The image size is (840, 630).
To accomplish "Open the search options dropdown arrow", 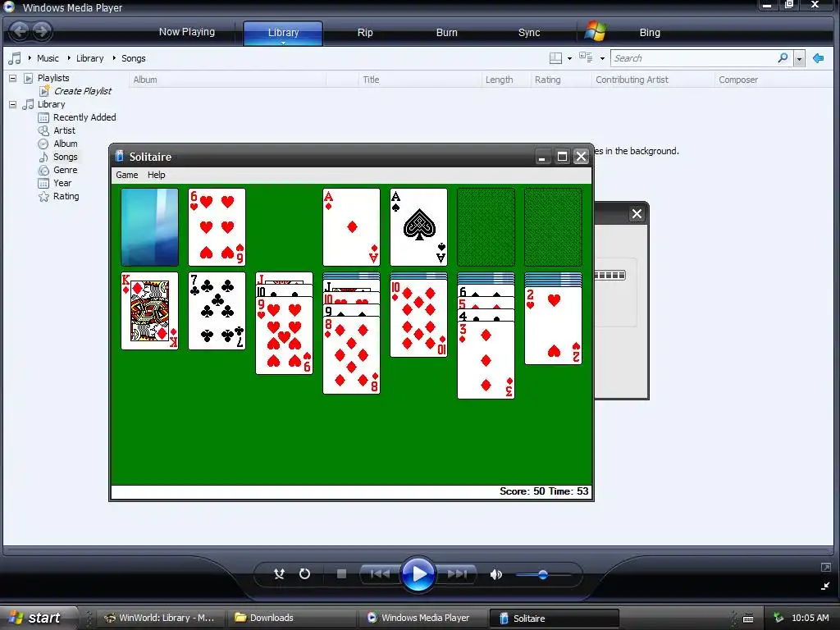I will click(x=799, y=58).
